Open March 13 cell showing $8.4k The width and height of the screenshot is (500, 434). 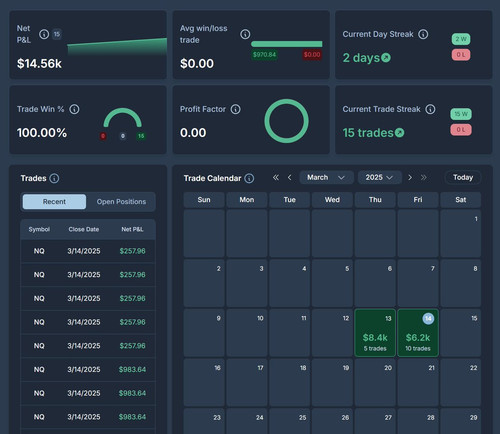pyautogui.click(x=375, y=333)
